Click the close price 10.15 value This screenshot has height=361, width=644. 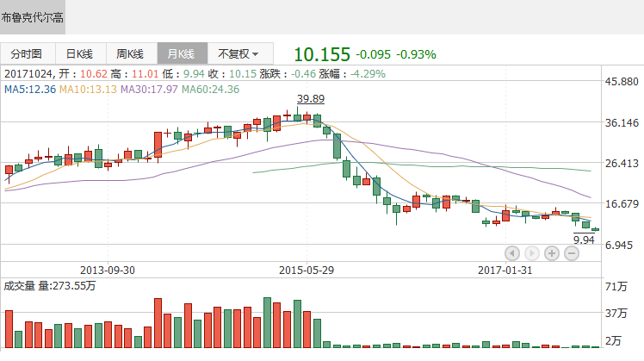[x=243, y=74]
